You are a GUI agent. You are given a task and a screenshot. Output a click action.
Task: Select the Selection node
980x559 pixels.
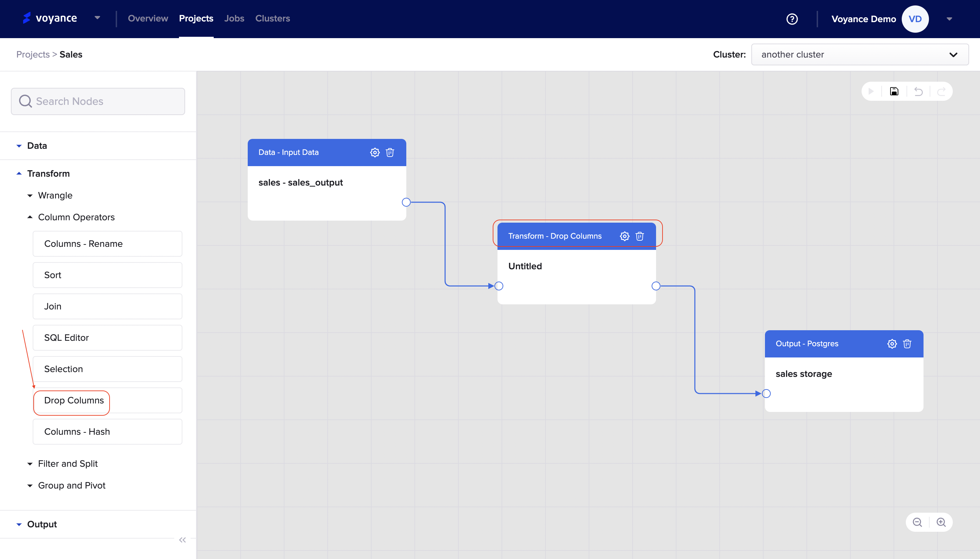(108, 369)
